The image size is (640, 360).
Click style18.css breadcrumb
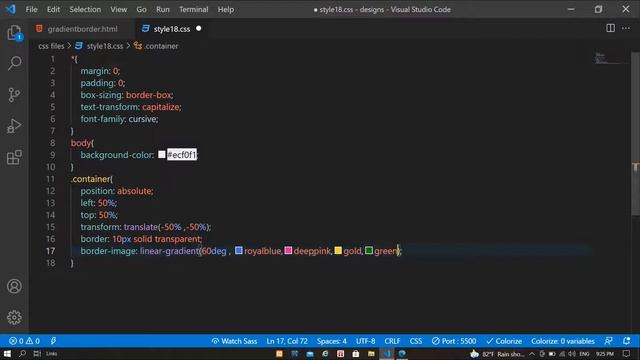[104, 46]
